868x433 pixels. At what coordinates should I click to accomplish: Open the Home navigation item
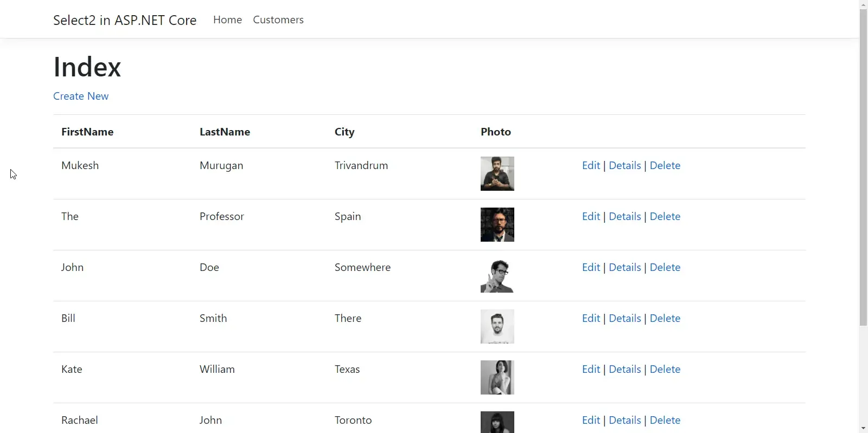click(227, 20)
